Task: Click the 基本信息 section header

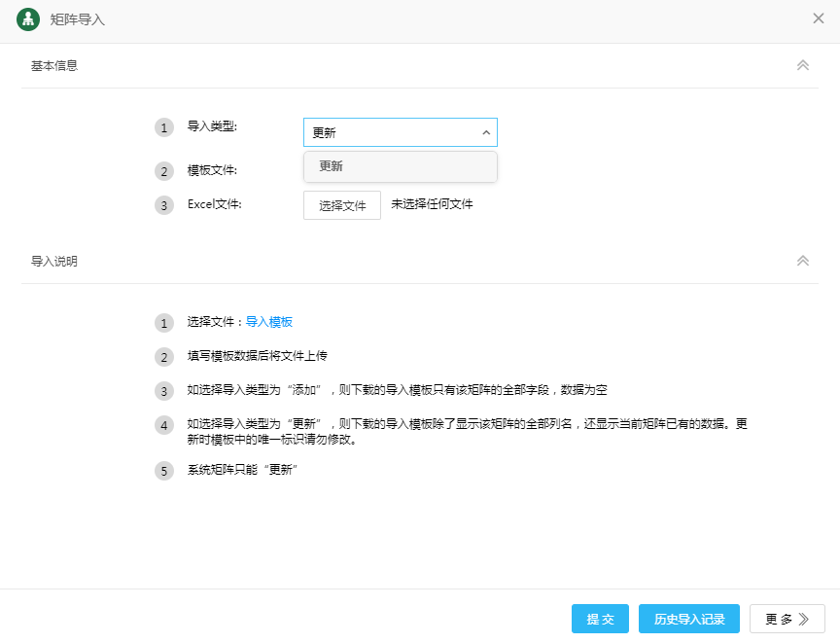Action: [54, 66]
